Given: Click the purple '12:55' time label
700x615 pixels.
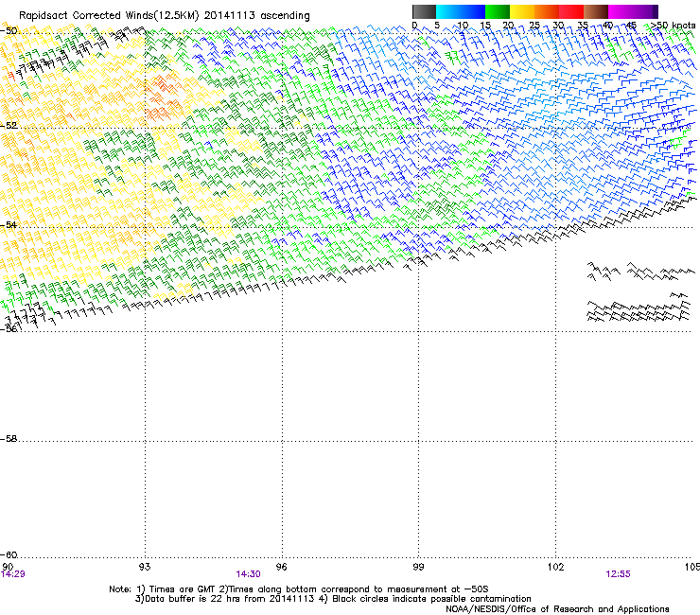Looking at the screenshot, I should (618, 574).
